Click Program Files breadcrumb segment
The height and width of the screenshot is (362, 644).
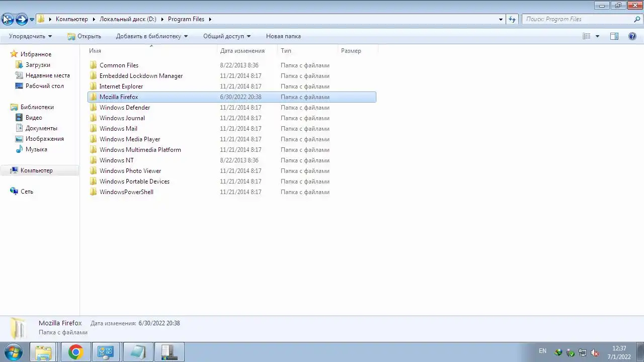point(186,19)
